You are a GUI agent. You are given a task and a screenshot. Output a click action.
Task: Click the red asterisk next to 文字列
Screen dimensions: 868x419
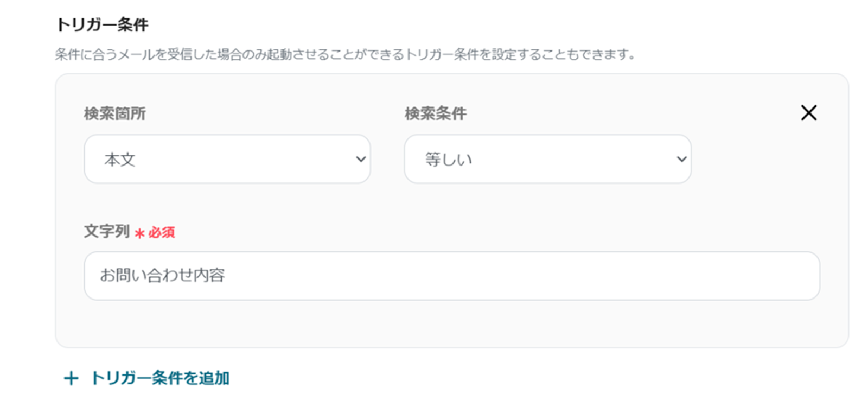(x=139, y=233)
